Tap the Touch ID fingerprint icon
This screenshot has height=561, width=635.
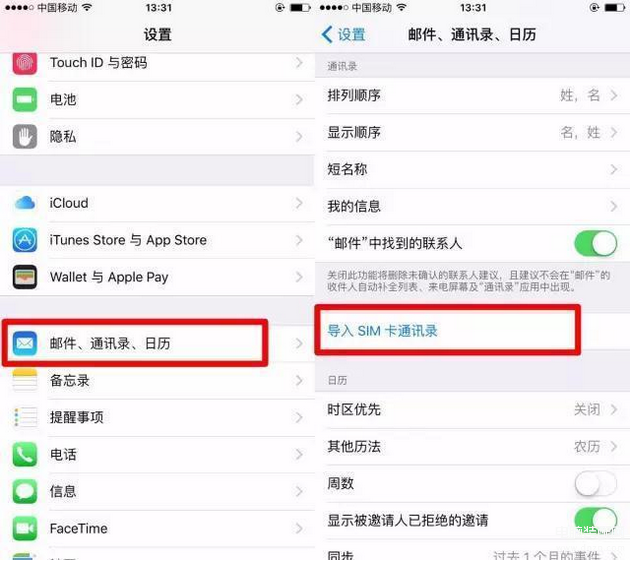(x=25, y=63)
